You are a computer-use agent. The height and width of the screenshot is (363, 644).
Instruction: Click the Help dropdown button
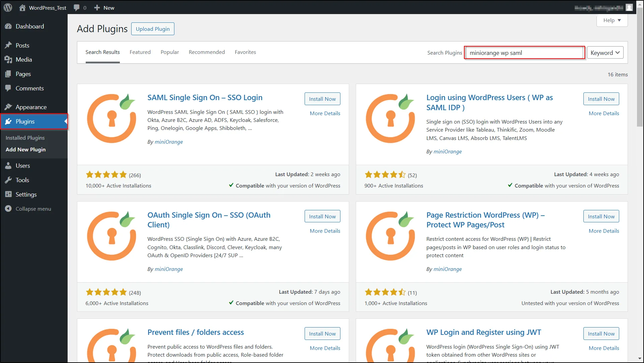pyautogui.click(x=612, y=20)
